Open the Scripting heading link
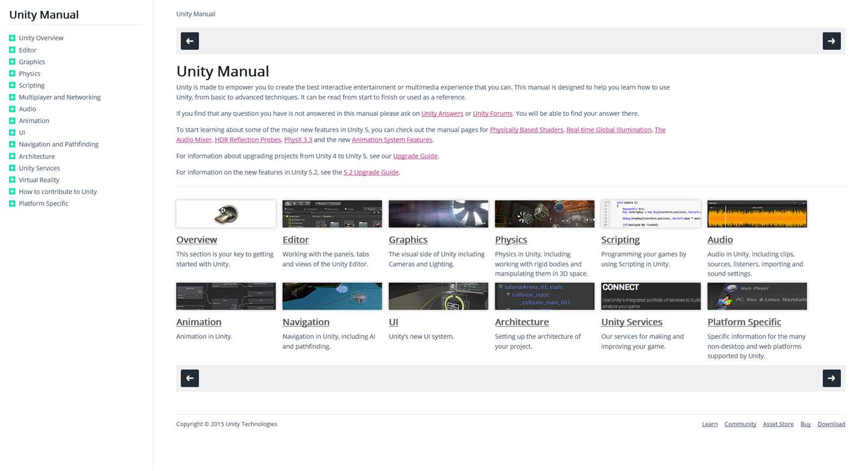The width and height of the screenshot is (868, 471). (x=620, y=239)
